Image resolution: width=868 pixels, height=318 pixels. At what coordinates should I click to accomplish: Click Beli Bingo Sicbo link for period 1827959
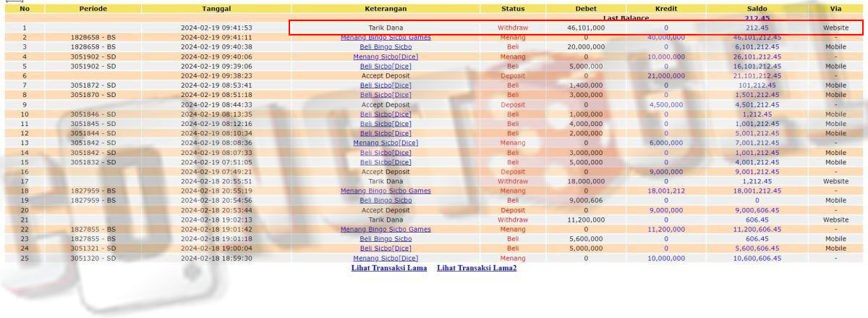386,200
